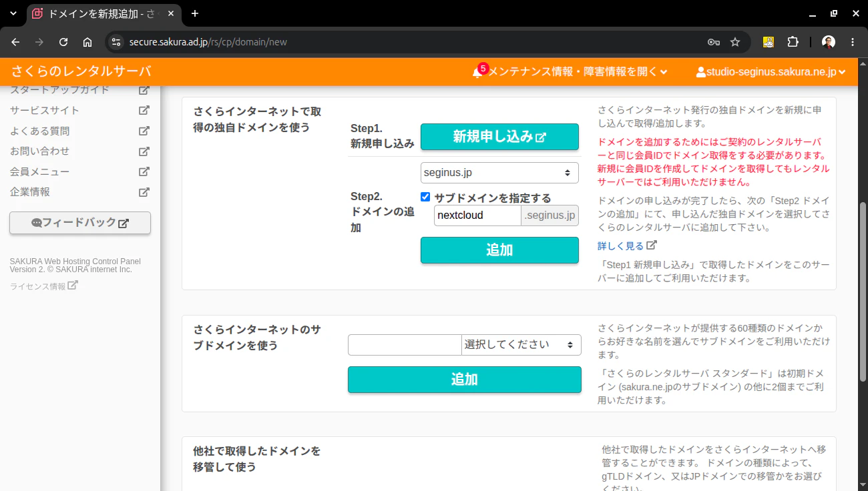Open お問い合わせ sidebar link
Screen dimensions: 868x491
click(39, 151)
